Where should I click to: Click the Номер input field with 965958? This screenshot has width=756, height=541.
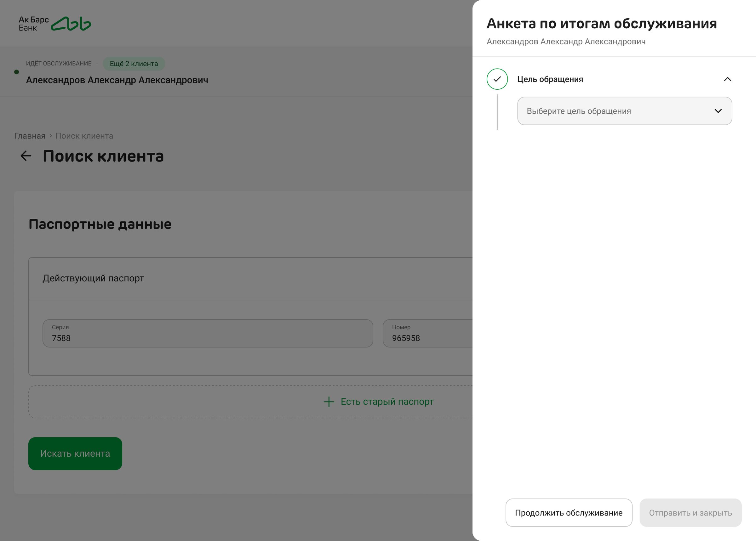click(428, 334)
